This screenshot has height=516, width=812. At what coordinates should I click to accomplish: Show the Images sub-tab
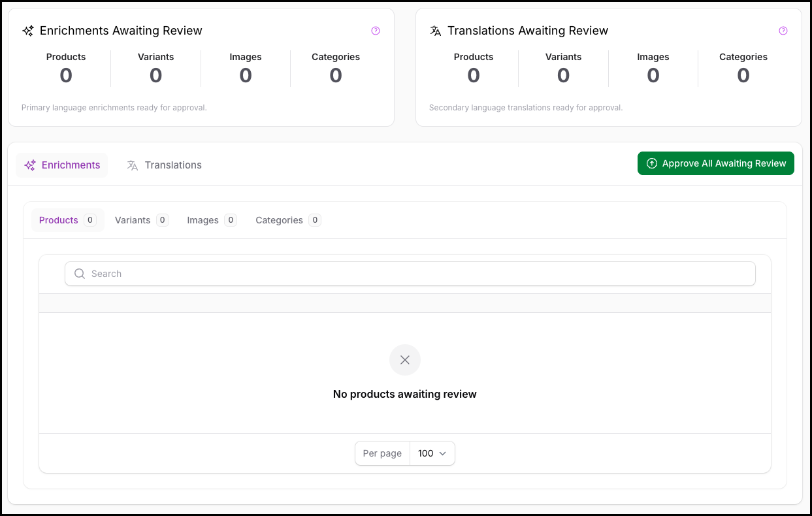tap(211, 220)
